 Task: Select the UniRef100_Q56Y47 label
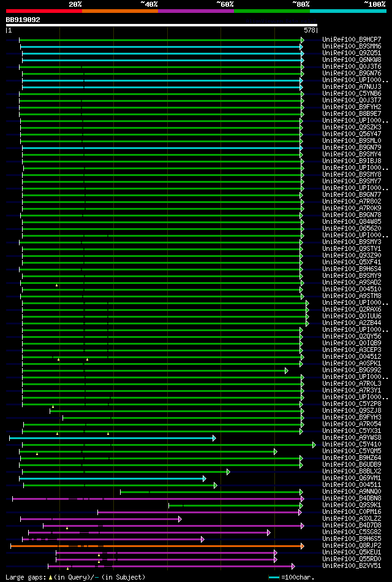tap(352, 134)
